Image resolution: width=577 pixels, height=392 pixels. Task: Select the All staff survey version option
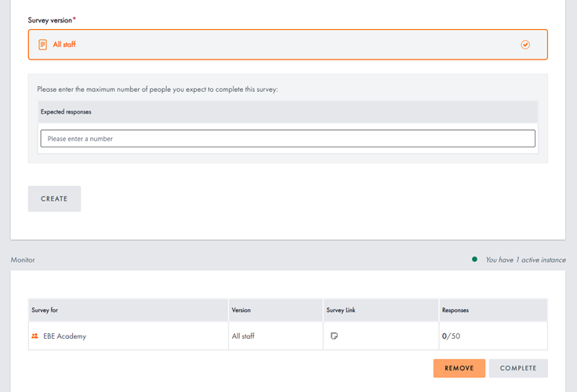(288, 45)
